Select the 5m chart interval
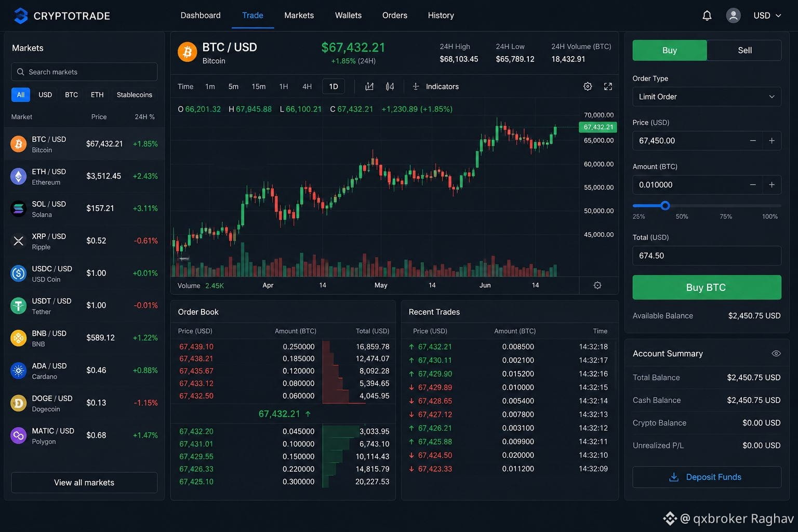 [x=233, y=87]
